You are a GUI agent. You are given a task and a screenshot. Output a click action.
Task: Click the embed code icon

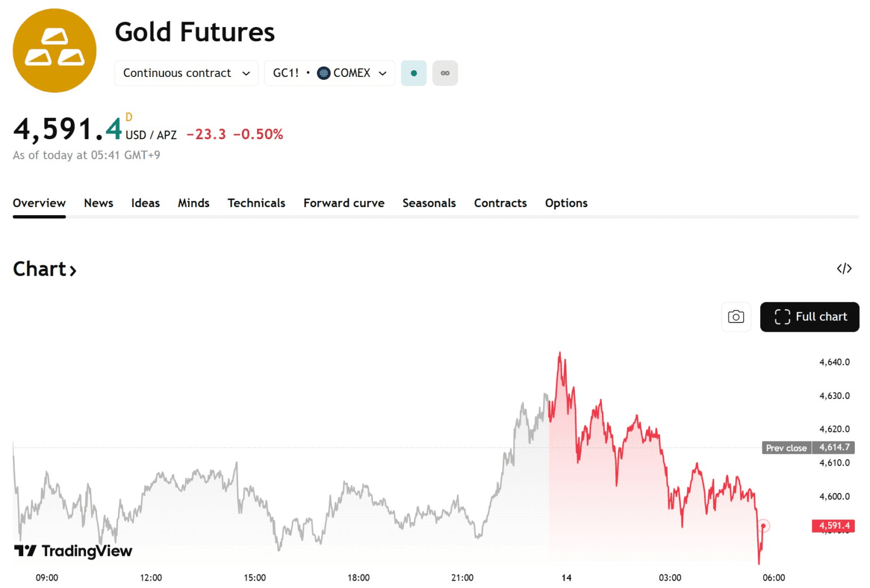pyautogui.click(x=844, y=269)
